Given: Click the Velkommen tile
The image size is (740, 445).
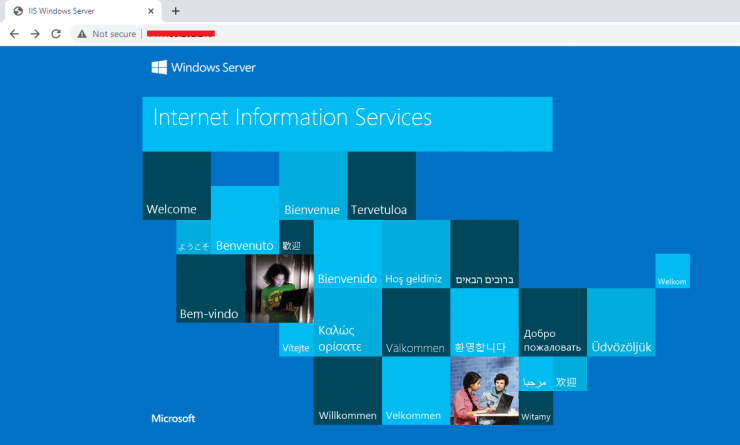Looking at the screenshot, I should click(416, 391).
